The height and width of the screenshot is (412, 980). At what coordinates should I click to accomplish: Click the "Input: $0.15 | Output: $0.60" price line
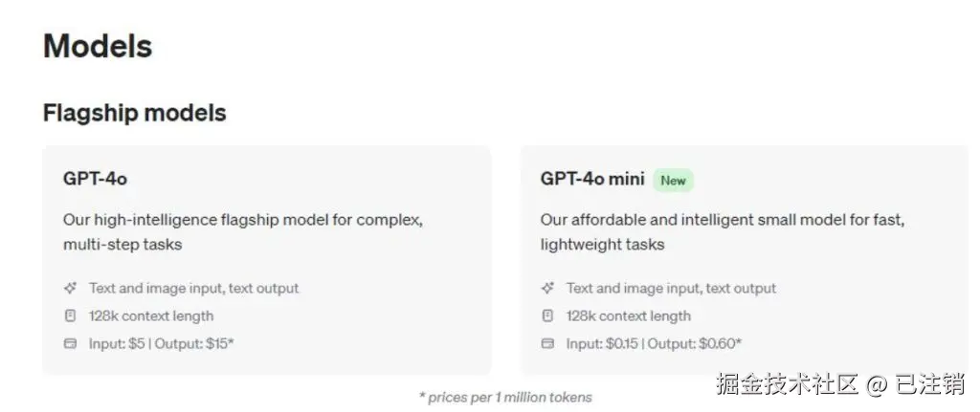point(654,343)
